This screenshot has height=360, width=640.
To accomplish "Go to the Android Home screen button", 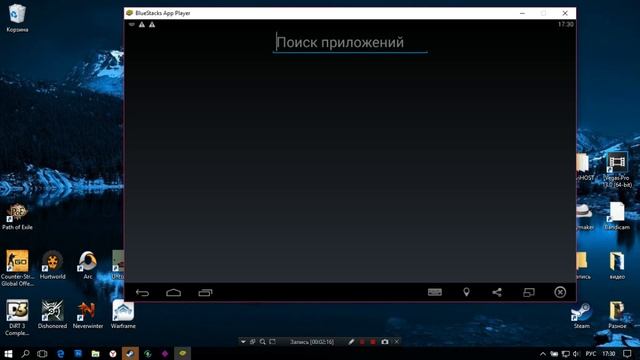I will (x=173, y=293).
